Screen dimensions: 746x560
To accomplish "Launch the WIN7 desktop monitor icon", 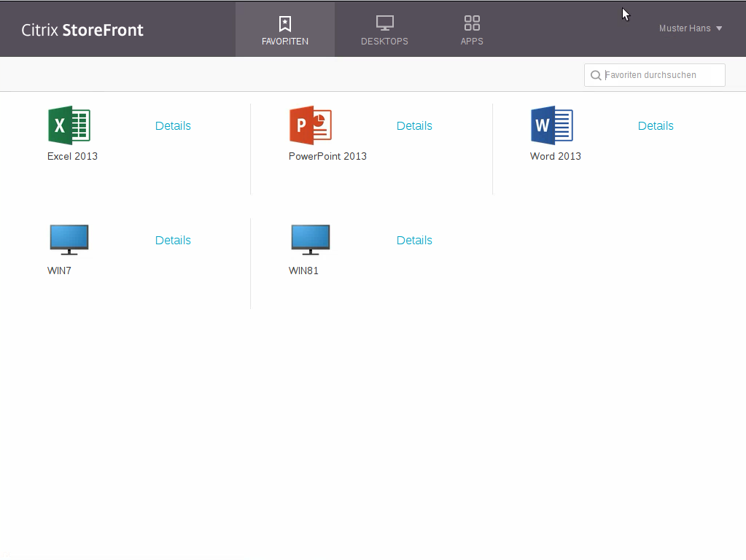I will [69, 240].
